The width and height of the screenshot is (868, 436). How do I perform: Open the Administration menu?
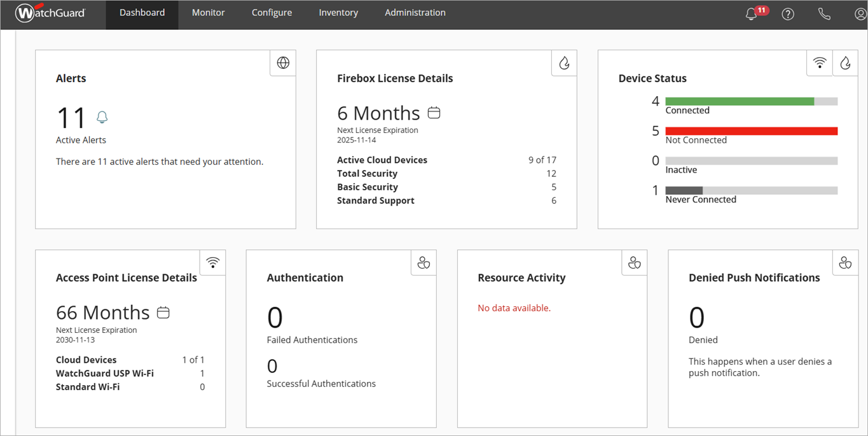pyautogui.click(x=415, y=12)
